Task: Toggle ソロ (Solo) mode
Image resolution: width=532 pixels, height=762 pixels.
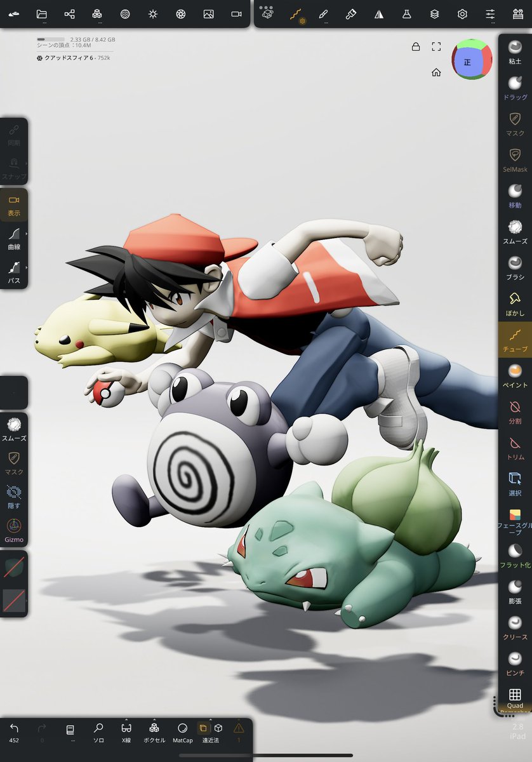Action: [98, 732]
